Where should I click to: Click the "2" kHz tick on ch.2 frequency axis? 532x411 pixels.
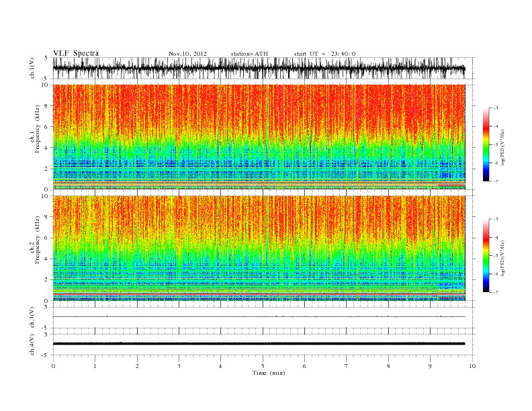coord(47,280)
